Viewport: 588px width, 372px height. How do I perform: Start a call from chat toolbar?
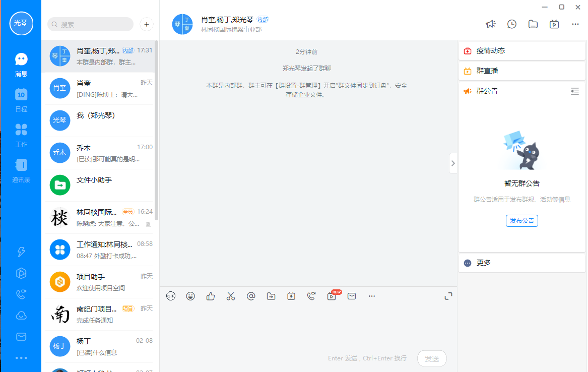[311, 296]
